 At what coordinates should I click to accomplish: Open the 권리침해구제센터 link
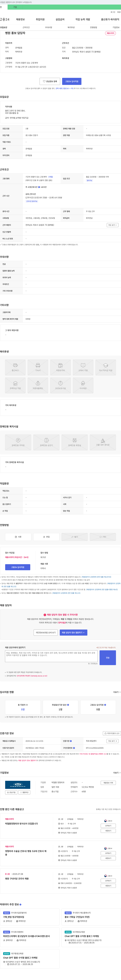[32, 676]
